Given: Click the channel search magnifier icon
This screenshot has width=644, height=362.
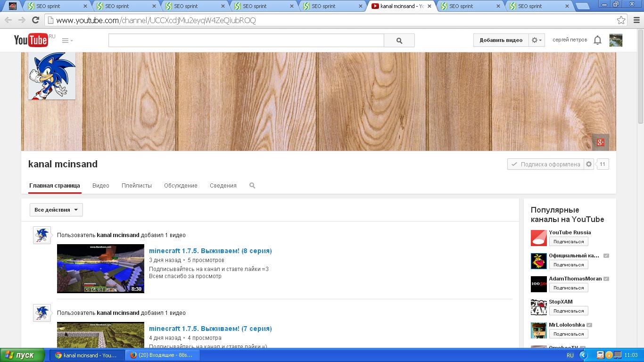Looking at the screenshot, I should (252, 186).
